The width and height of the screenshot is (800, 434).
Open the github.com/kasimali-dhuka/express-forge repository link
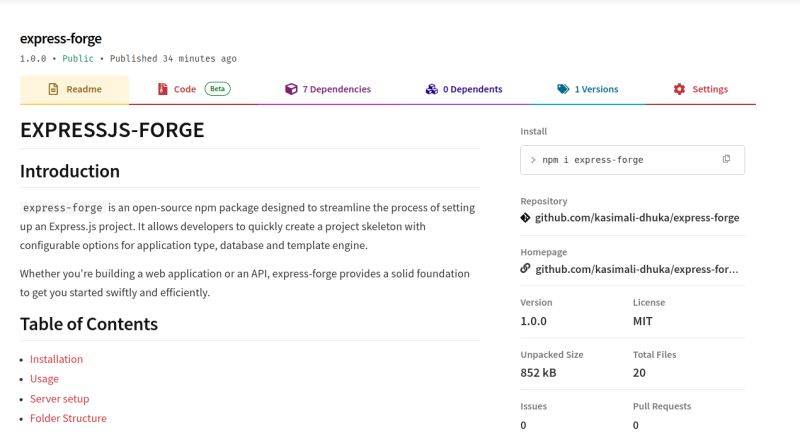click(x=637, y=218)
